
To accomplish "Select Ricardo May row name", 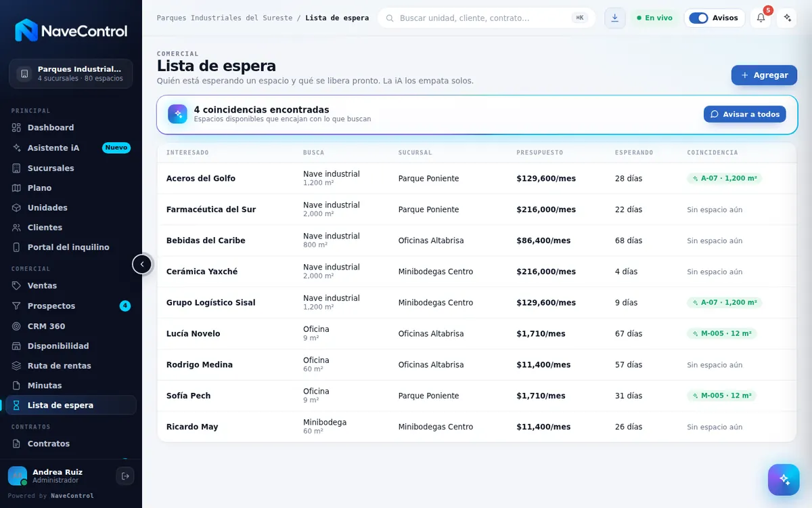I will [x=192, y=427].
